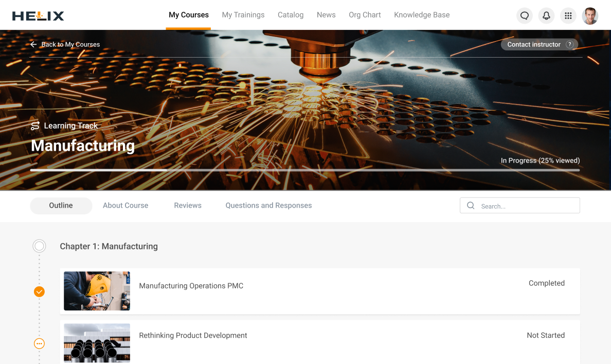This screenshot has width=611, height=364.
Task: Click the Helix logo
Action: tap(38, 15)
